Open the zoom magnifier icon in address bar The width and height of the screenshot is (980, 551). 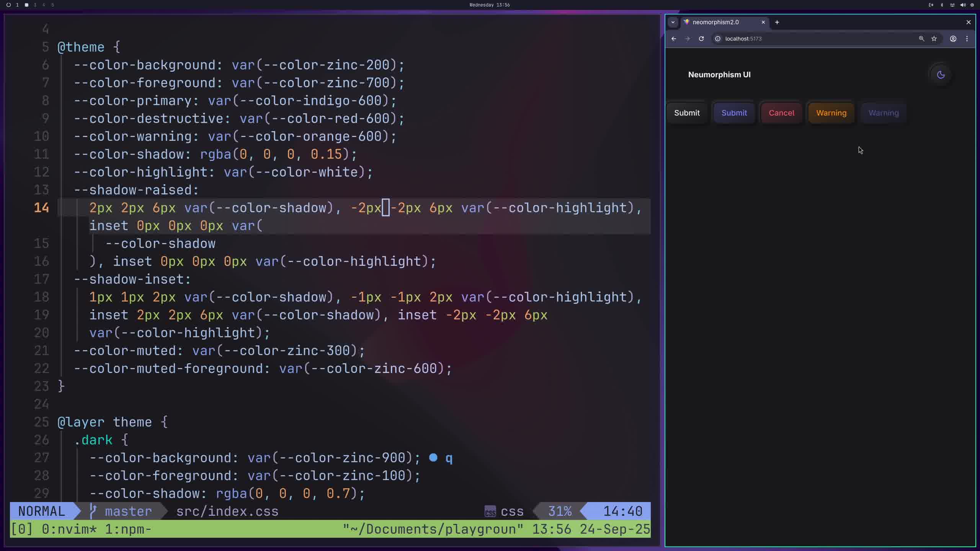(921, 39)
